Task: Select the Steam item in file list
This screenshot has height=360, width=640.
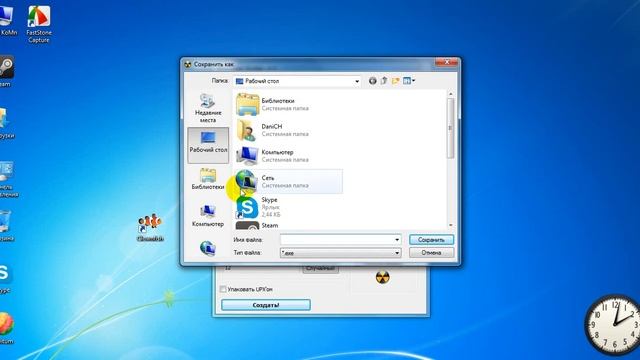Action: (257, 225)
